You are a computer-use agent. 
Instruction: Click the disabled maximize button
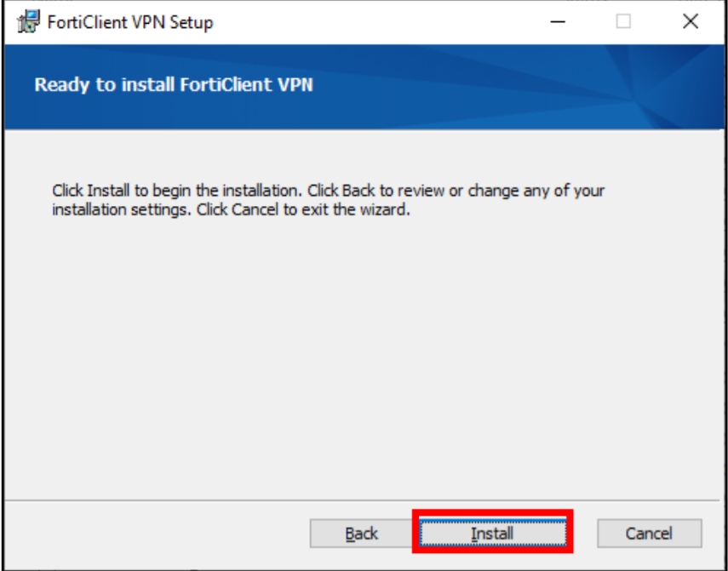tap(623, 22)
